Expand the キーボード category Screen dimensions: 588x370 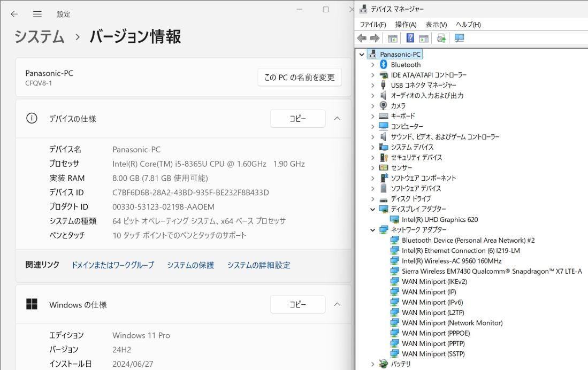coord(373,116)
